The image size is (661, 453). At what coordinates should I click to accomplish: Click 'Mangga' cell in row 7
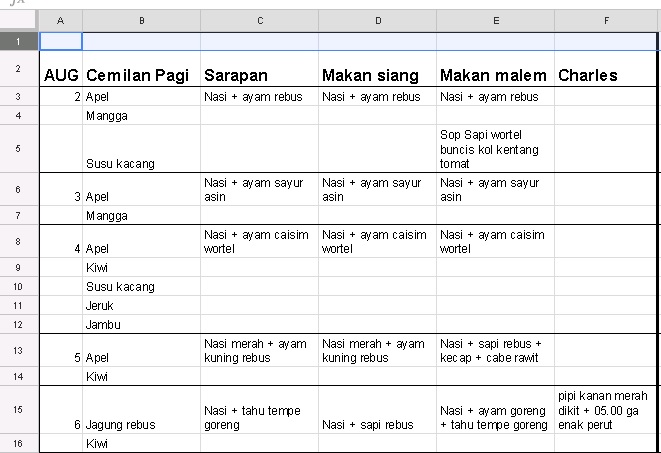point(142,215)
